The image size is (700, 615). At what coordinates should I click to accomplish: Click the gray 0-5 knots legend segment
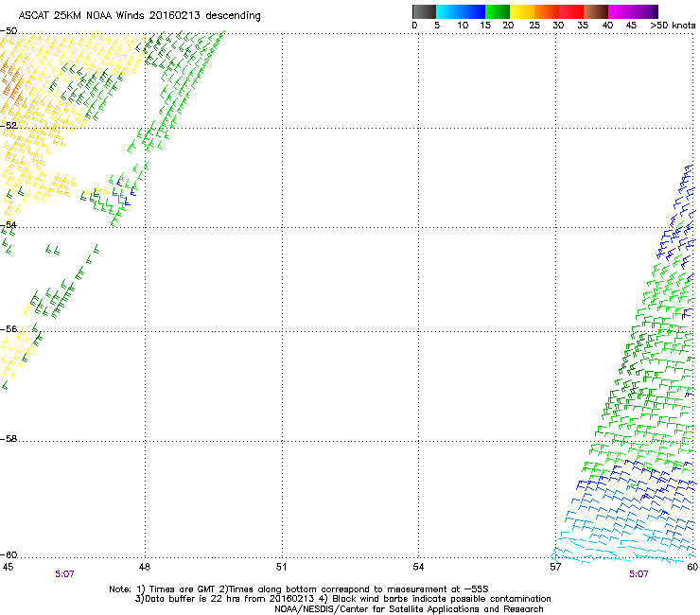click(x=424, y=11)
